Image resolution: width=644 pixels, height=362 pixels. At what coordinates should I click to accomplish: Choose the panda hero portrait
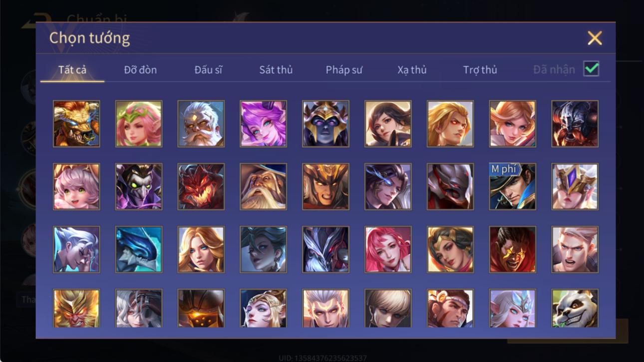(x=575, y=308)
